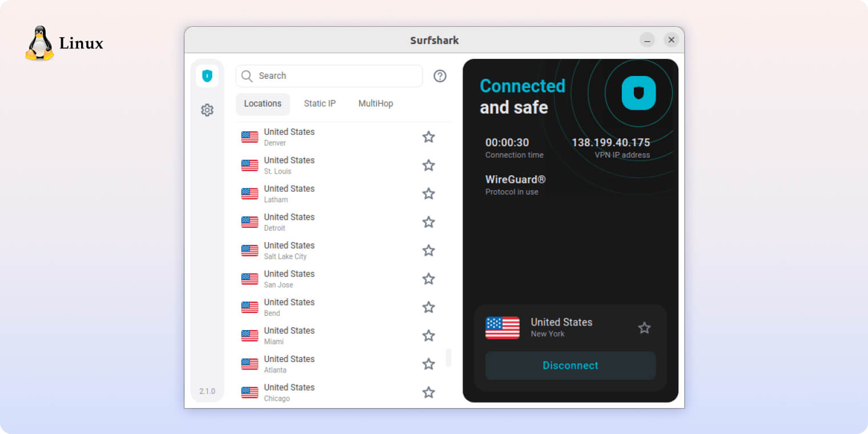The width and height of the screenshot is (868, 434).
Task: Select the Locations tab
Action: point(263,104)
